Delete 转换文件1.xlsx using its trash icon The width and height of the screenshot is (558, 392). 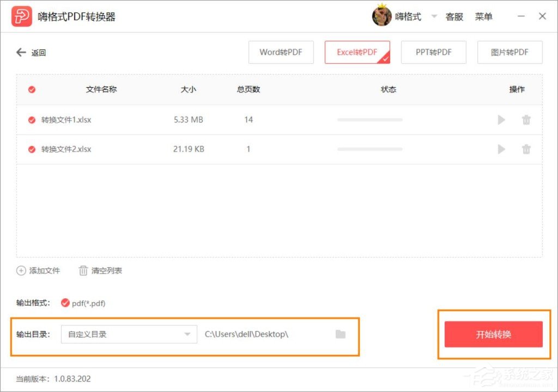click(526, 120)
